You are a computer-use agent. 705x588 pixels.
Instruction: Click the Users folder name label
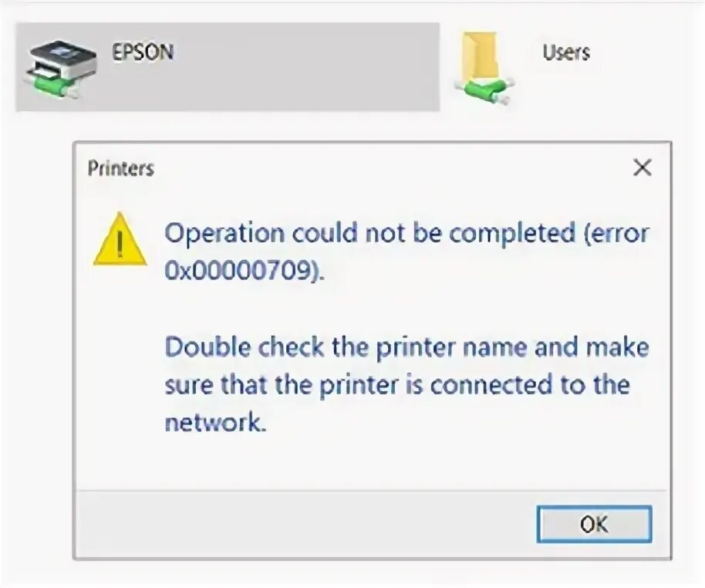(x=565, y=52)
